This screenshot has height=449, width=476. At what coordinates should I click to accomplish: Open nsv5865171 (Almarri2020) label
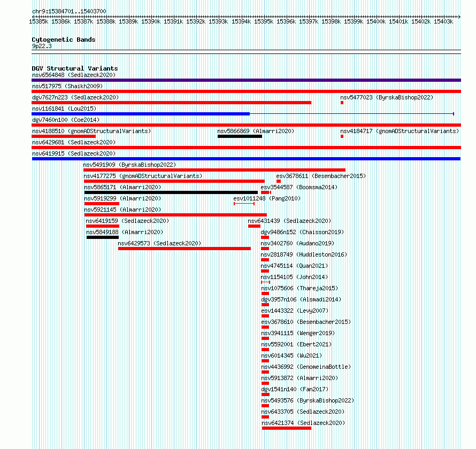point(122,187)
